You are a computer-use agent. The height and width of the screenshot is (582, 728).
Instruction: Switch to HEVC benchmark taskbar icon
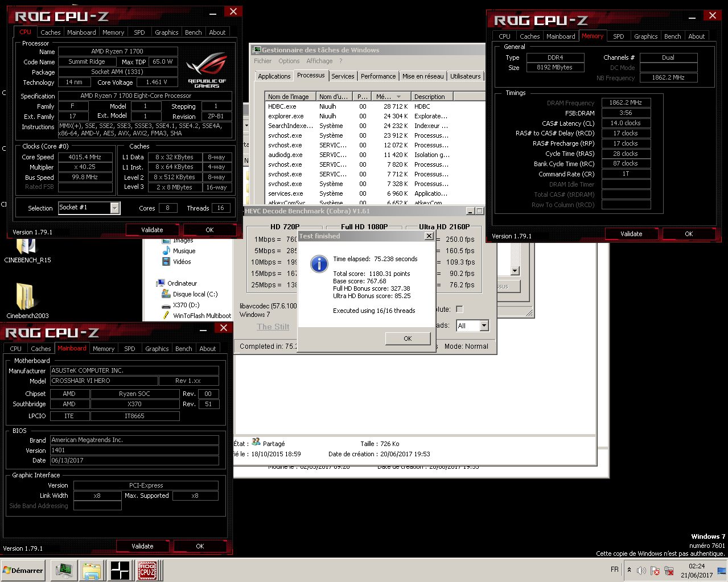pyautogui.click(x=120, y=570)
